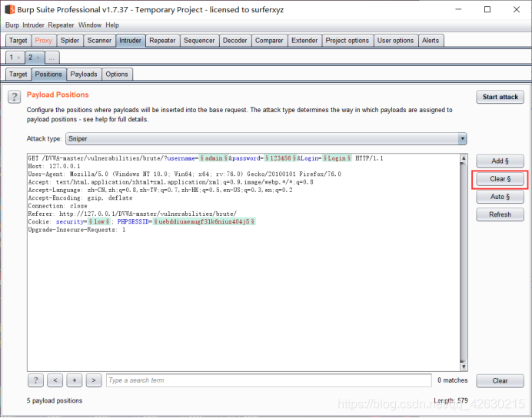This screenshot has width=532, height=418.
Task: Open a new Intruder tab with ellipsis
Action: tap(52, 58)
